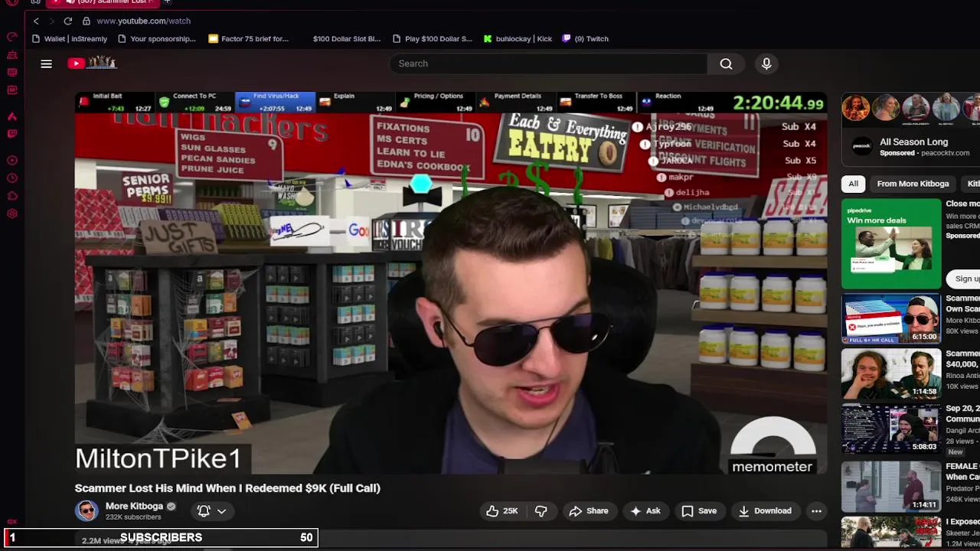
Task: Click the browser forward arrow
Action: [x=51, y=21]
